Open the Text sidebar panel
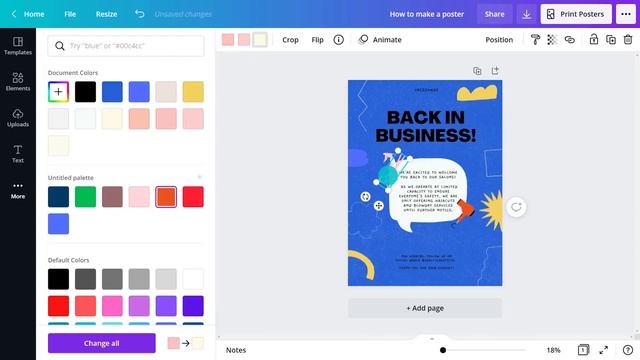 tap(18, 154)
